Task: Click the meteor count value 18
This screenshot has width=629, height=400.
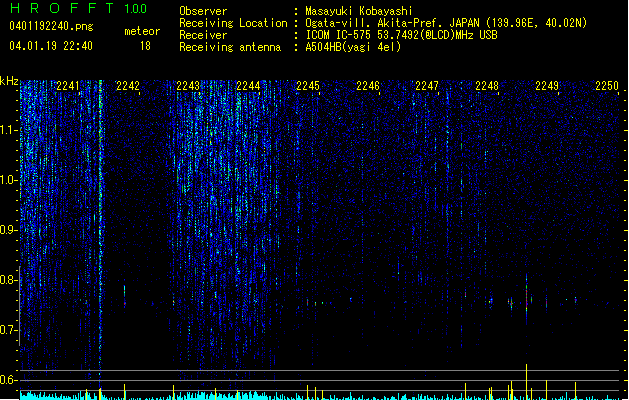Action: (x=145, y=46)
